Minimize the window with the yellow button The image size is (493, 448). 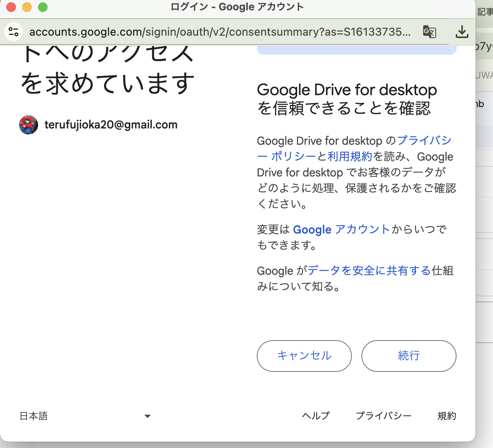[x=27, y=7]
